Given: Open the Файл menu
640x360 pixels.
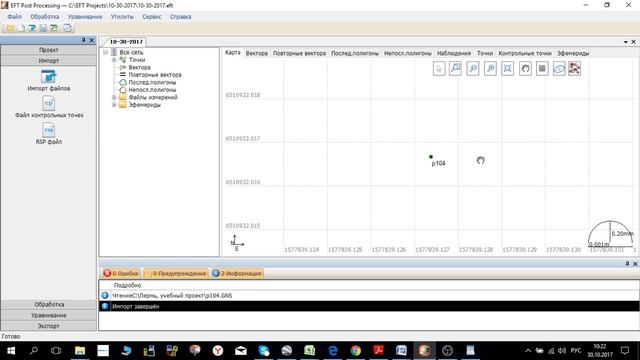Looking at the screenshot, I should point(14,17).
